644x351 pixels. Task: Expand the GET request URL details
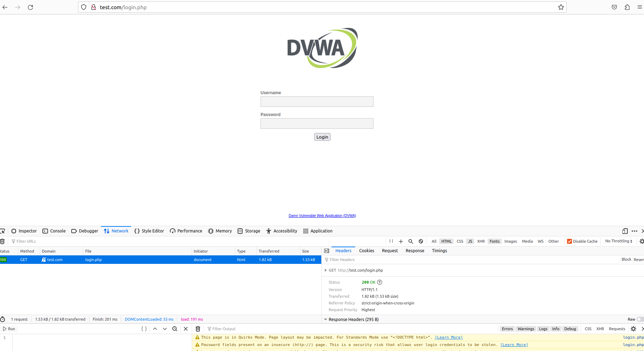326,270
